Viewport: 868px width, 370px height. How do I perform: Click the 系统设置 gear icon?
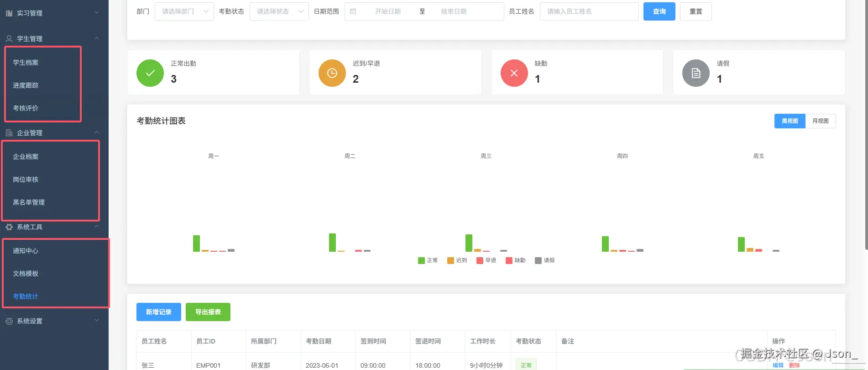click(x=9, y=321)
